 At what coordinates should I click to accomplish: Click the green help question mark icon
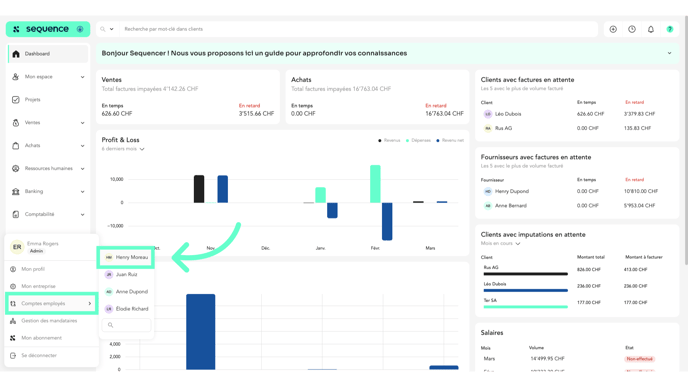pyautogui.click(x=670, y=29)
